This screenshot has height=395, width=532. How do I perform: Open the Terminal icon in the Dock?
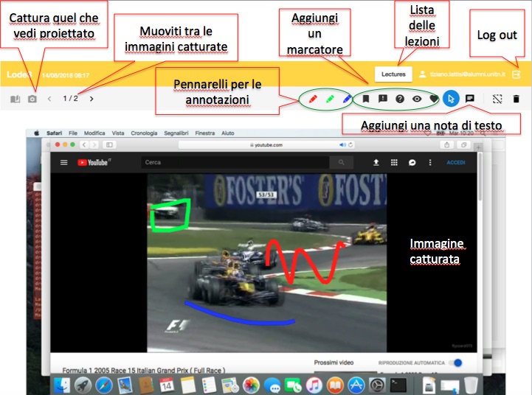[398, 385]
